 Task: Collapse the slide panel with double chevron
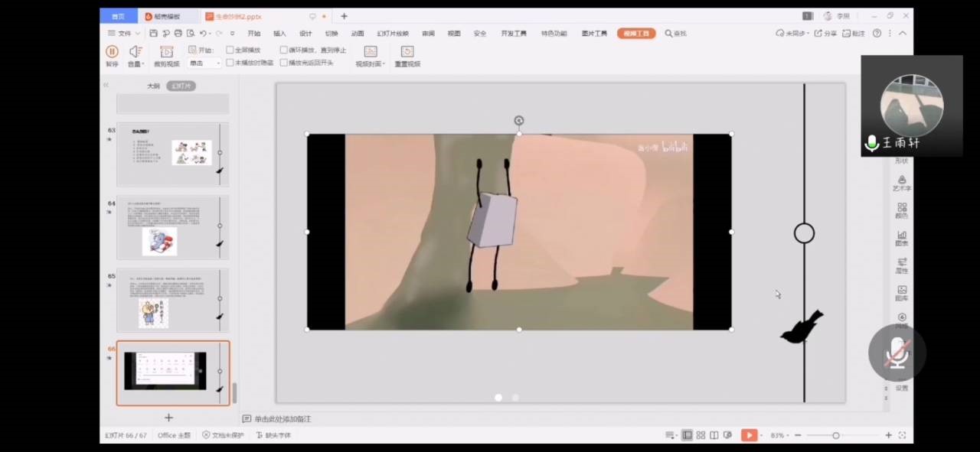click(106, 85)
